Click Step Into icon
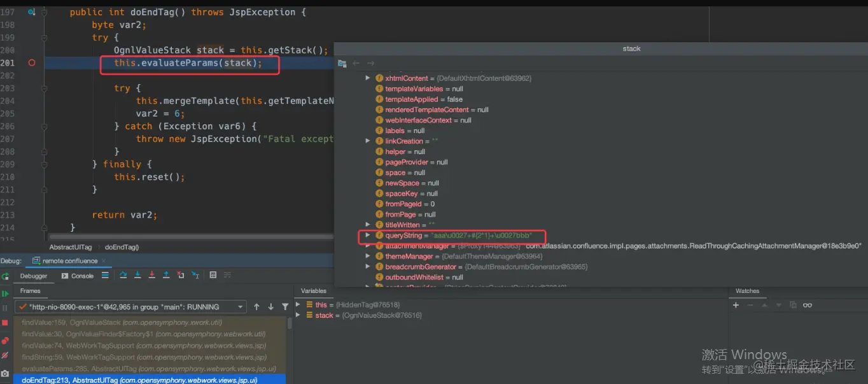Image resolution: width=868 pixels, height=384 pixels. point(137,276)
